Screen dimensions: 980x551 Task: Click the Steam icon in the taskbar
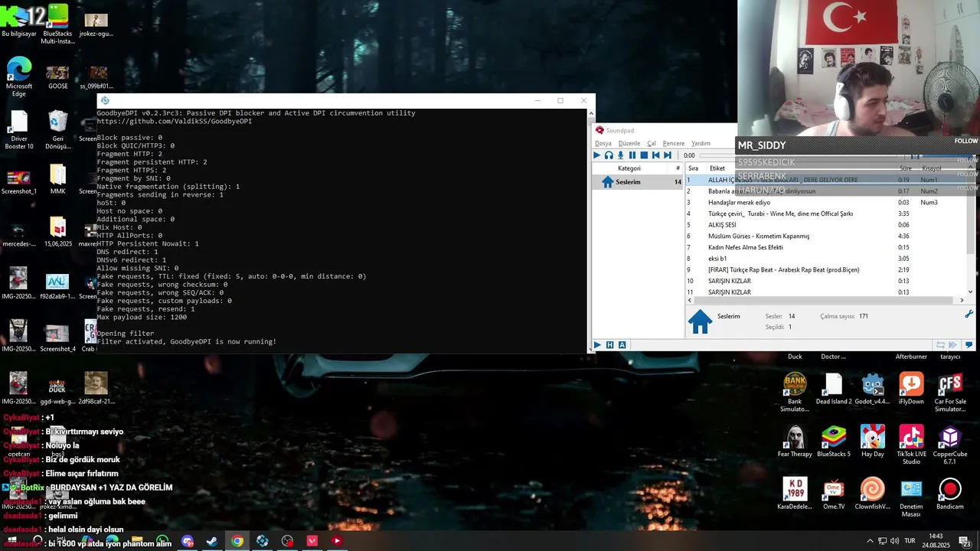point(212,541)
